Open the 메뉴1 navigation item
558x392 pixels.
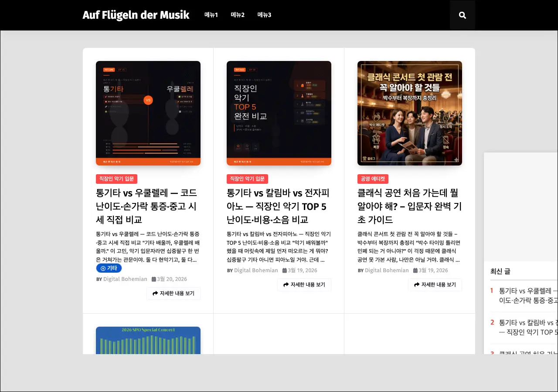pos(211,15)
